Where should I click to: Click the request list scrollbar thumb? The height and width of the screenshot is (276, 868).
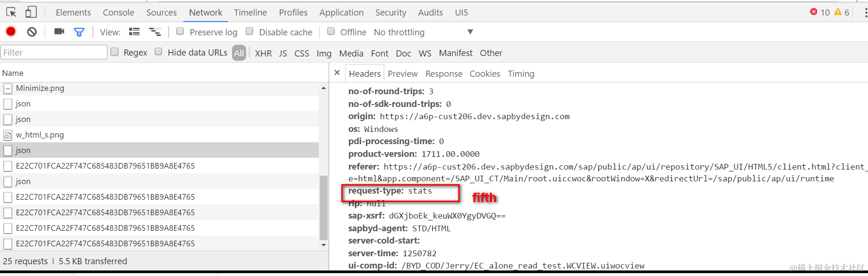[x=323, y=208]
